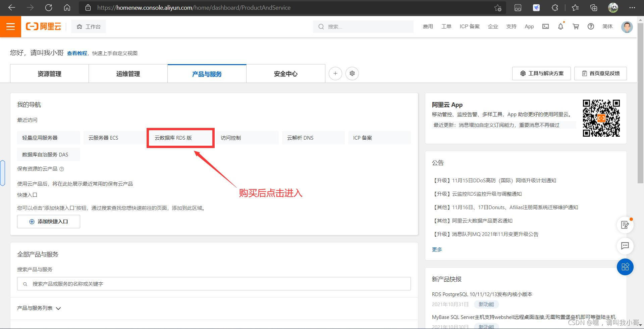Add page to browser favorites star
The height and width of the screenshot is (329, 644).
tap(498, 8)
